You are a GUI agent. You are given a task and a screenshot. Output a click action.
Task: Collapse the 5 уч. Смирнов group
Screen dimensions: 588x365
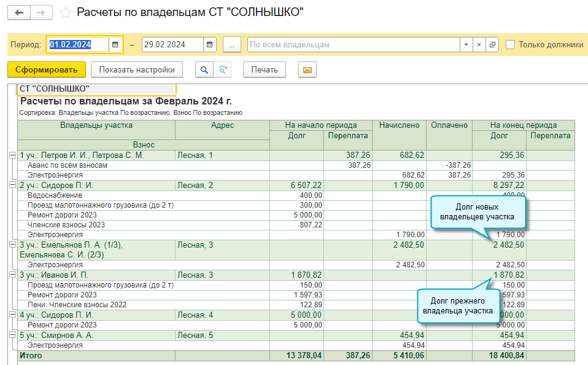tap(12, 335)
